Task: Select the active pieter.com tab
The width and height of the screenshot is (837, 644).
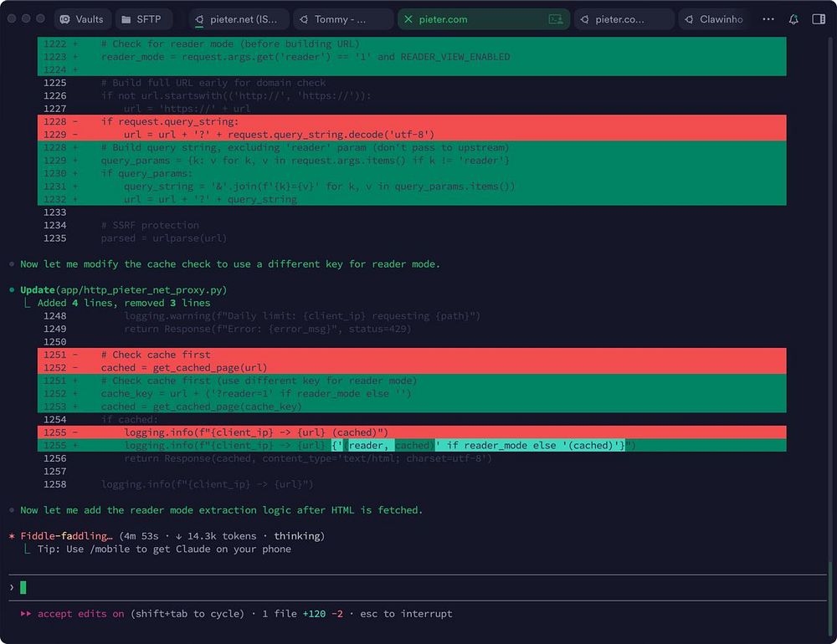Action: (483, 19)
